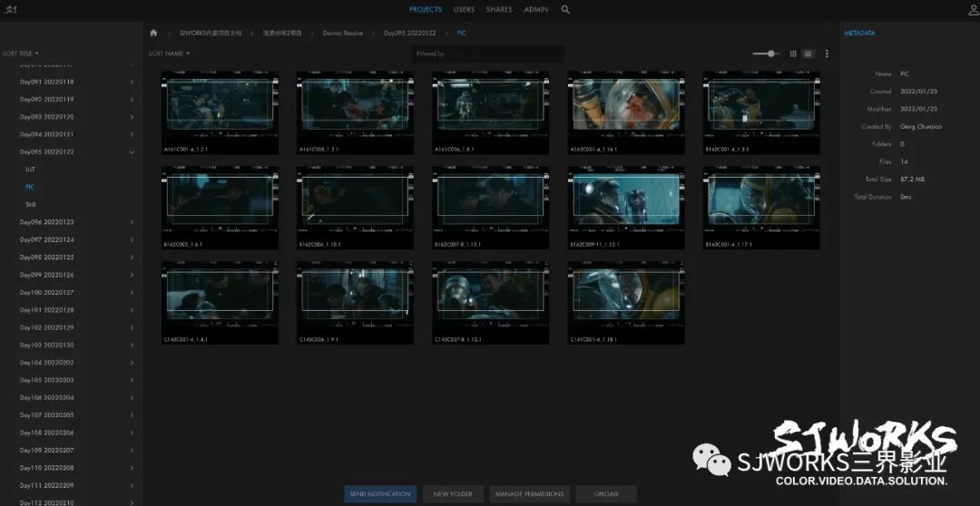
Task: Select the LUT subfolder in sidebar
Action: tap(30, 170)
